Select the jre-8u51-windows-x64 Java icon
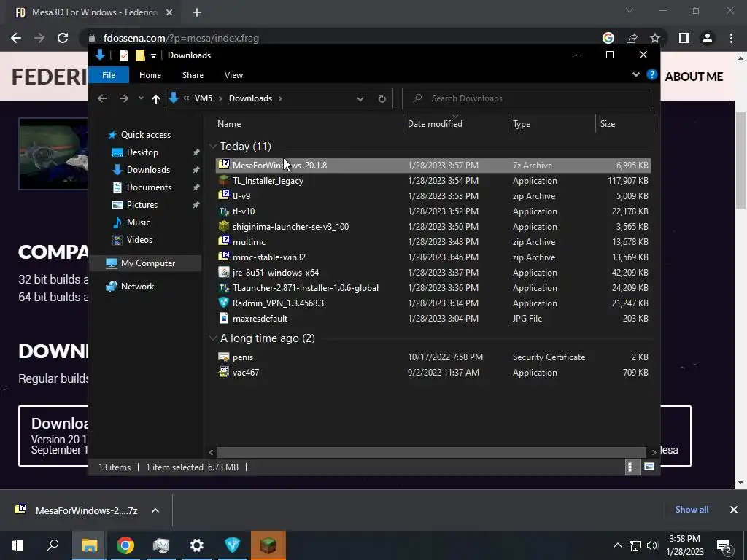Screen dimensions: 747x560 pyautogui.click(x=224, y=273)
